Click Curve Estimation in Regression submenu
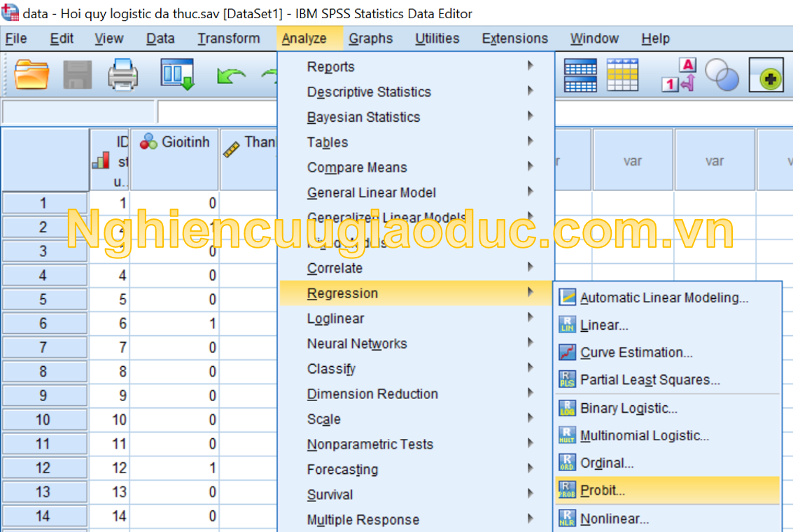Viewport: 793px width, 532px height. 636,353
